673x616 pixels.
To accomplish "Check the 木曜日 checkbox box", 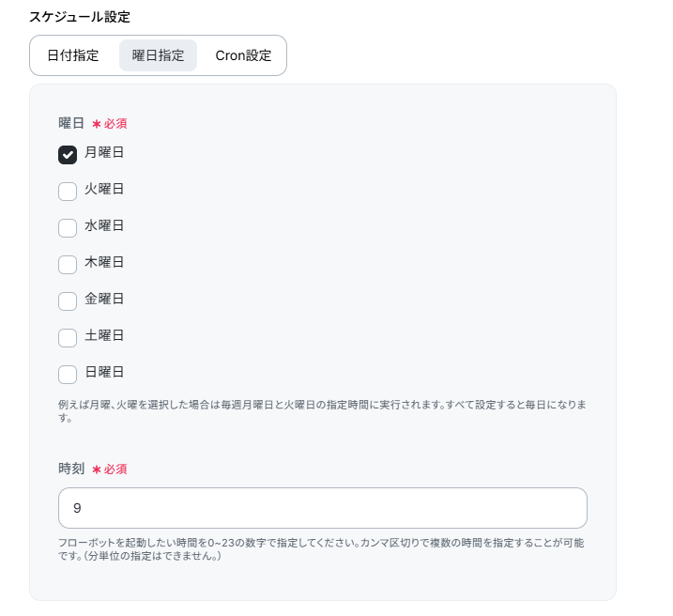I will [68, 265].
